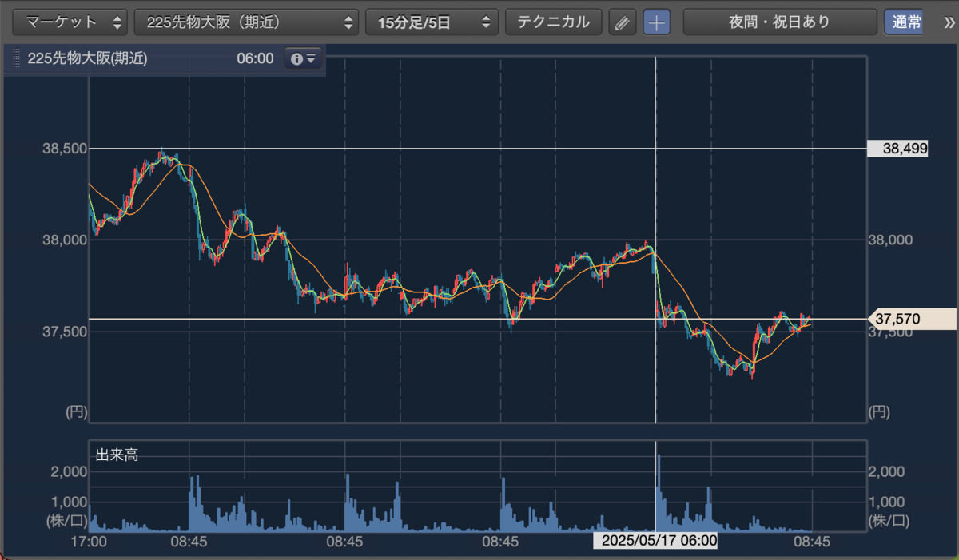Click the left 1,000 volume axis label
Image resolution: width=959 pixels, height=560 pixels.
point(68,502)
